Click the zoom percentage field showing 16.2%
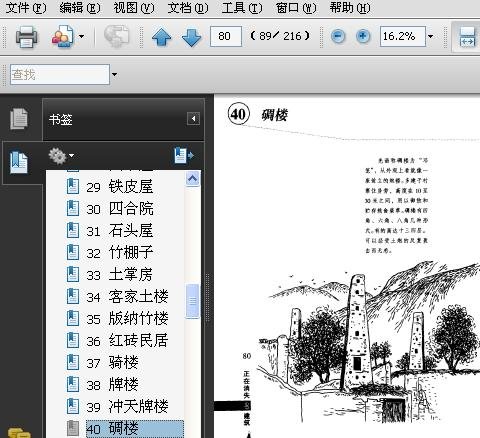This screenshot has width=480, height=438. pos(403,36)
